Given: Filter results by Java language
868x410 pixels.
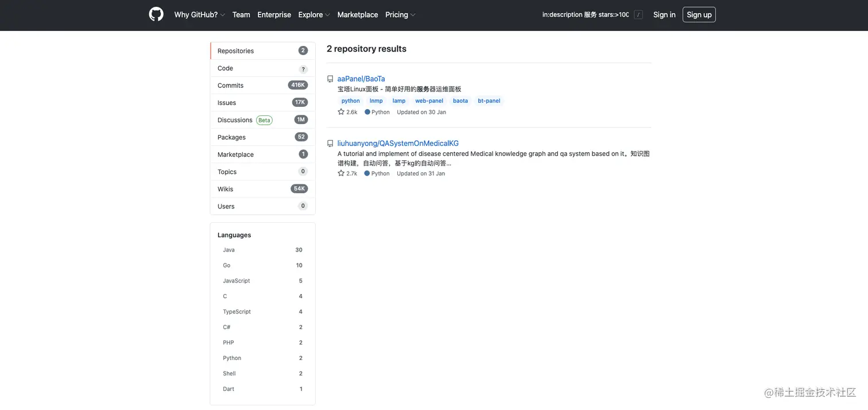Looking at the screenshot, I should 229,250.
